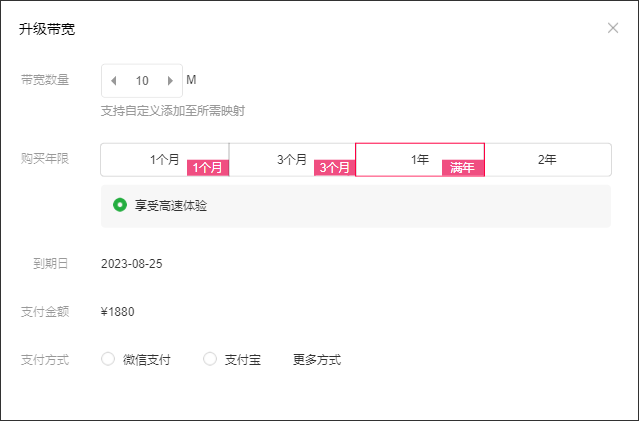
Task: Decrease bandwidth with the left arrow
Action: (114, 81)
